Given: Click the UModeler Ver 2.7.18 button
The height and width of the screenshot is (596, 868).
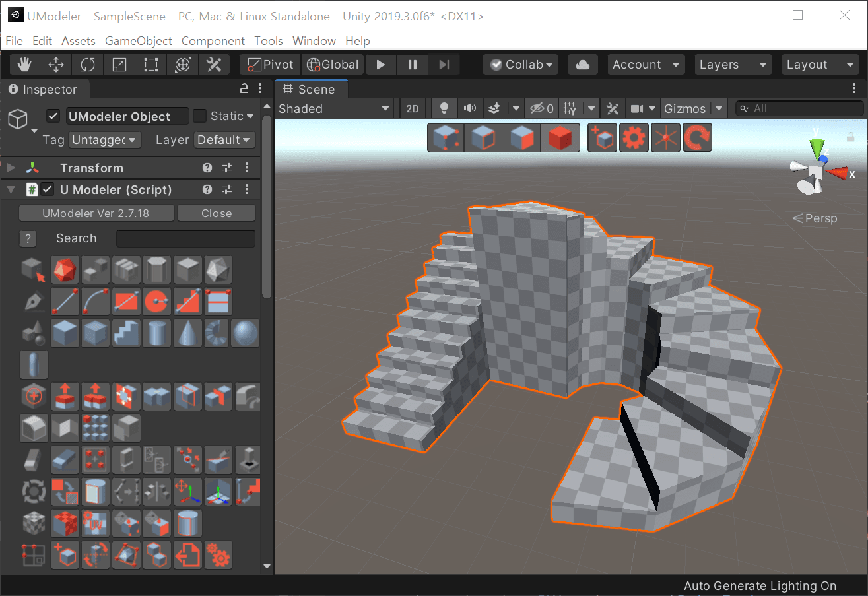Looking at the screenshot, I should click(x=96, y=213).
